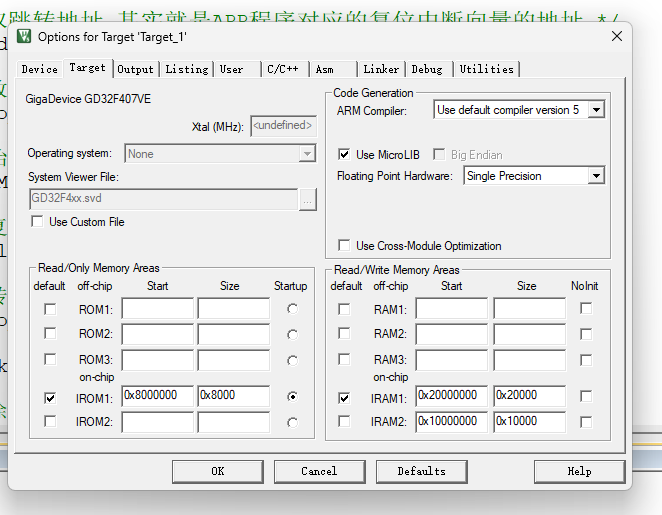Viewport: 662px width, 515px height.
Task: Select the ROM1 Startup radio button
Action: pyautogui.click(x=292, y=309)
